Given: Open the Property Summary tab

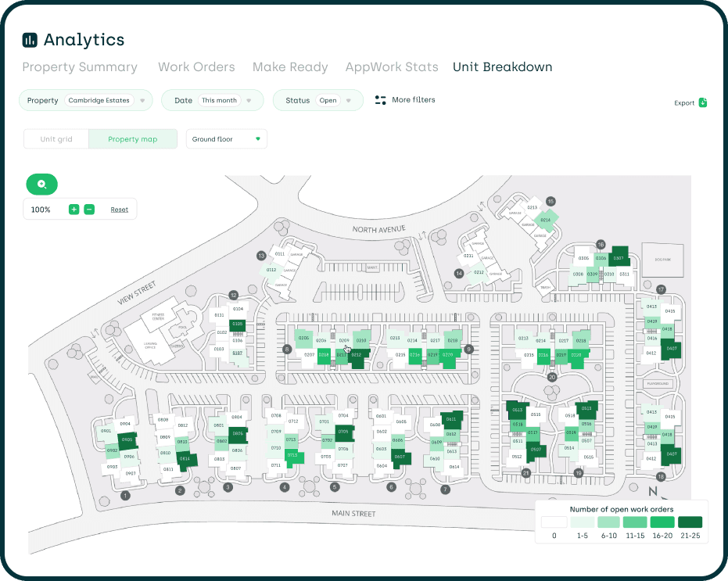Looking at the screenshot, I should 79,67.
